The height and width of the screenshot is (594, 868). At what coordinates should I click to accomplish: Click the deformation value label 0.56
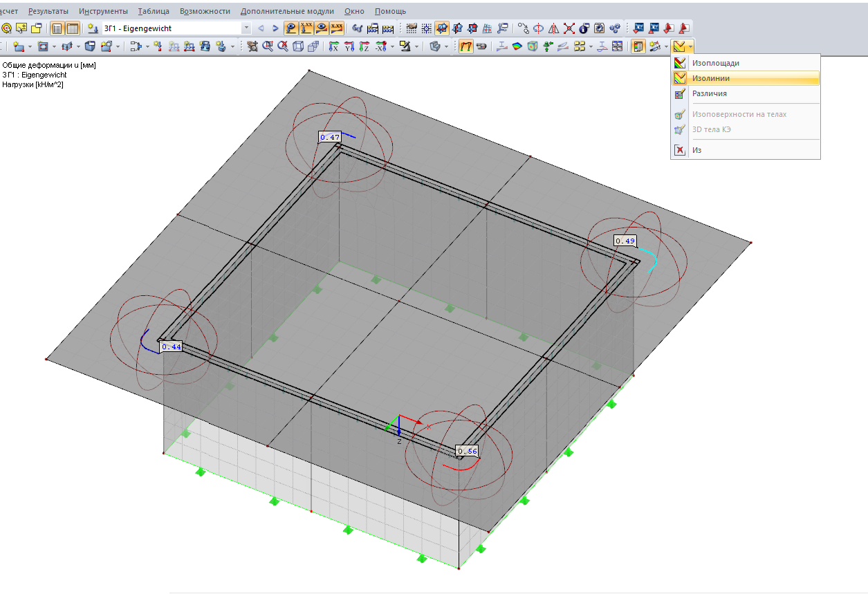click(x=468, y=451)
